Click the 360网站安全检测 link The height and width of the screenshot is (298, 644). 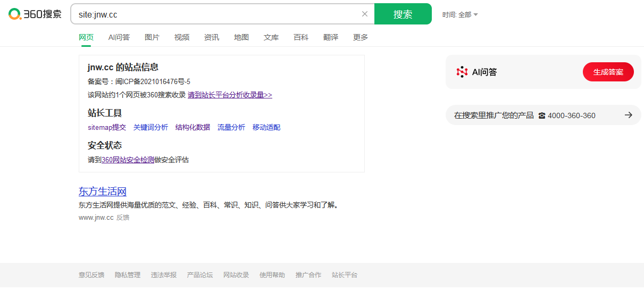coord(128,160)
